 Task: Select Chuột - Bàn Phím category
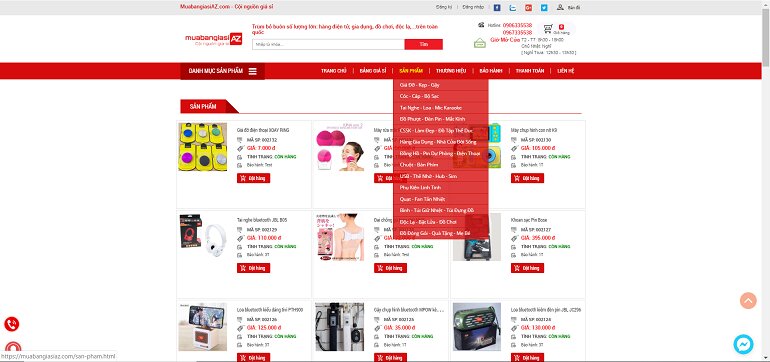pos(440,165)
